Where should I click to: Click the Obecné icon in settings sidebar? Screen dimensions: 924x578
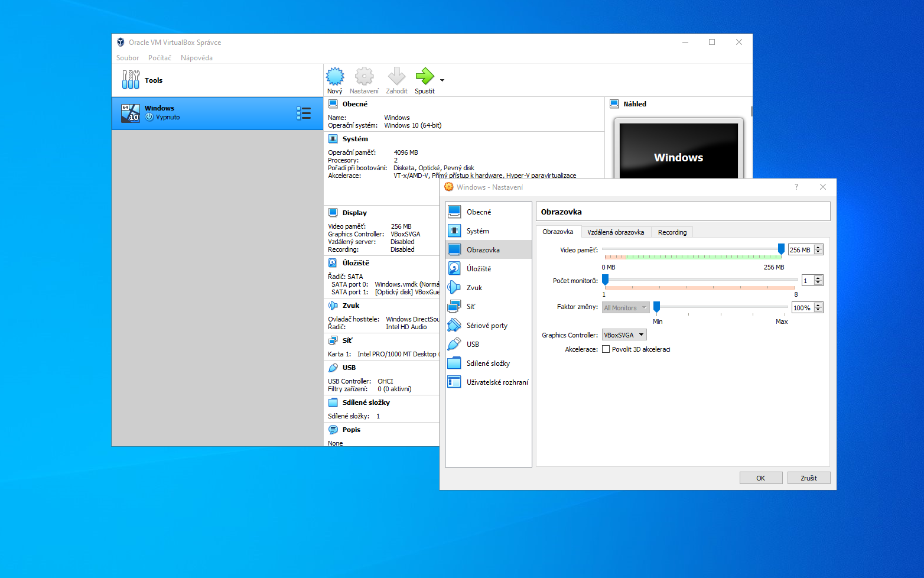click(x=454, y=212)
